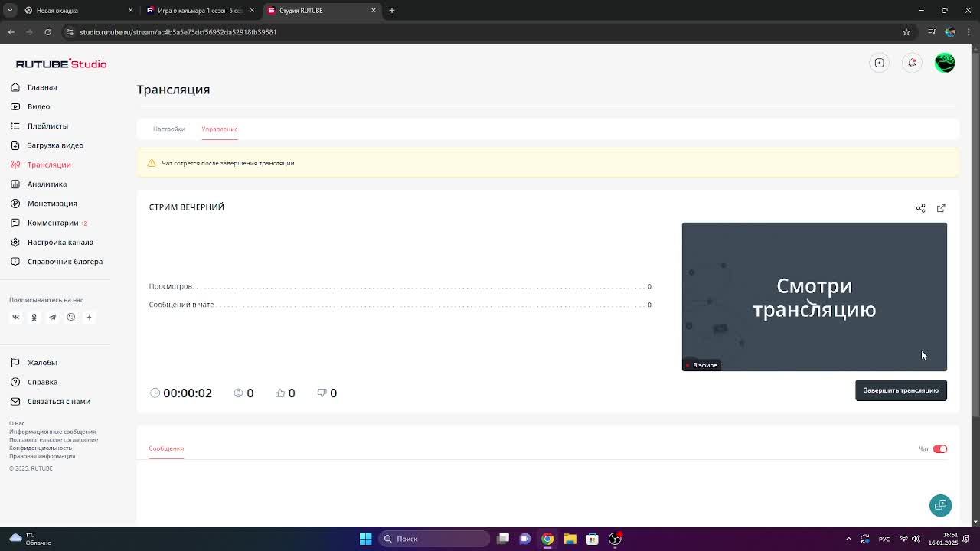
Task: Open Загрузка видео in sidebar
Action: pyautogui.click(x=55, y=145)
